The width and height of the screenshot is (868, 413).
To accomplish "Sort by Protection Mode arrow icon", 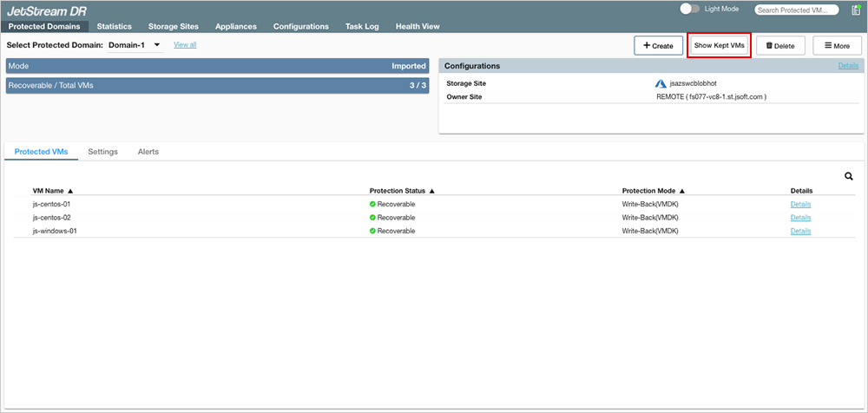I will [682, 190].
